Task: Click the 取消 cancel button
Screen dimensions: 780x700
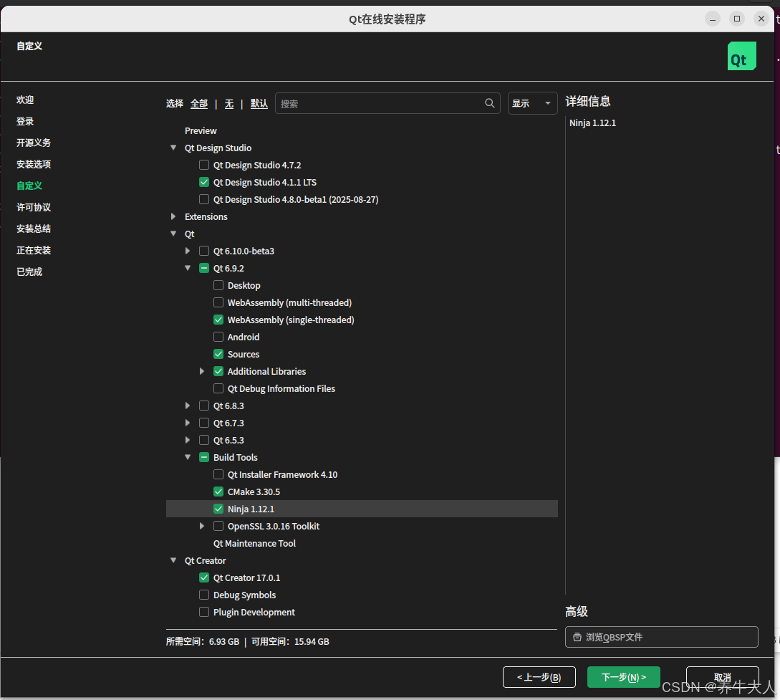Action: tap(722, 677)
